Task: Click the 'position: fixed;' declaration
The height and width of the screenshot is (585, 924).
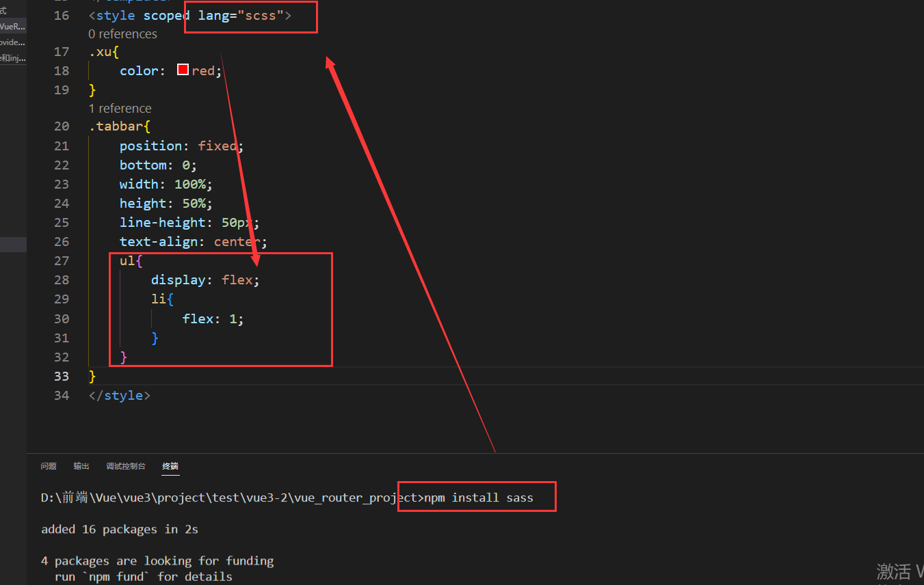Action: pos(182,146)
